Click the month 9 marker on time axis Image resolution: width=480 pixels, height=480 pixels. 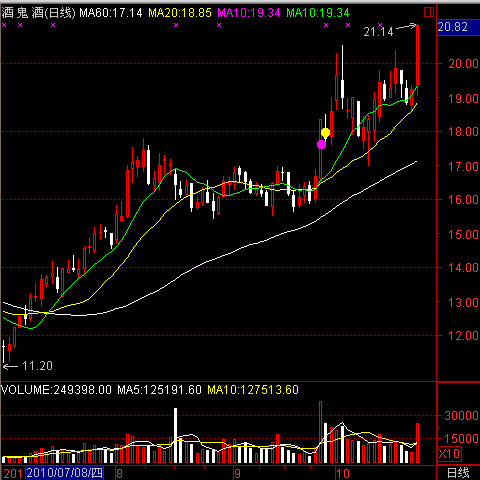[x=237, y=474]
